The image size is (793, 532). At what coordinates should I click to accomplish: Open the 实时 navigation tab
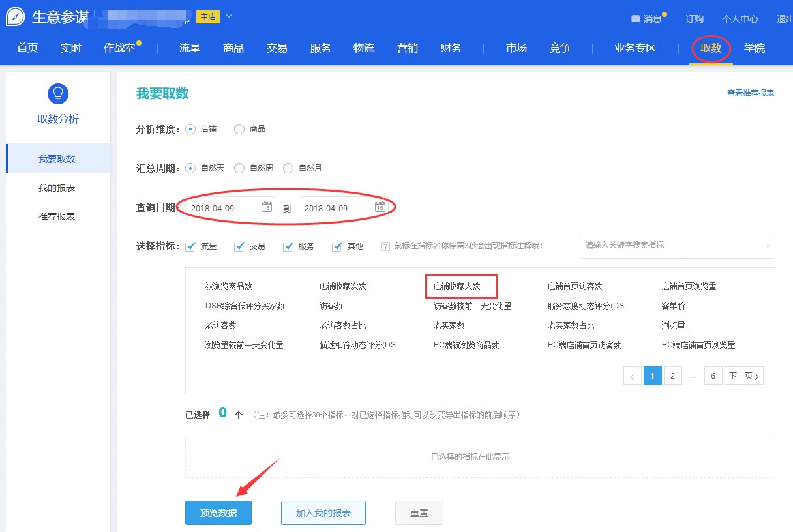[x=70, y=48]
